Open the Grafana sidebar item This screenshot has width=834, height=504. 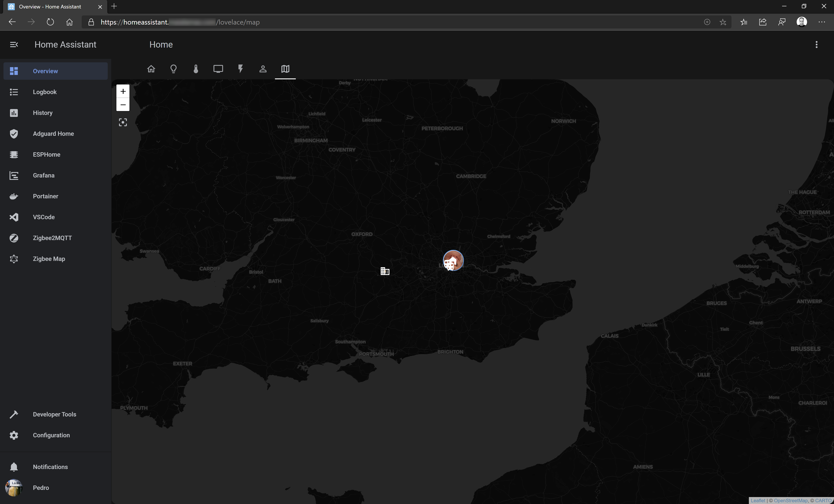point(44,175)
